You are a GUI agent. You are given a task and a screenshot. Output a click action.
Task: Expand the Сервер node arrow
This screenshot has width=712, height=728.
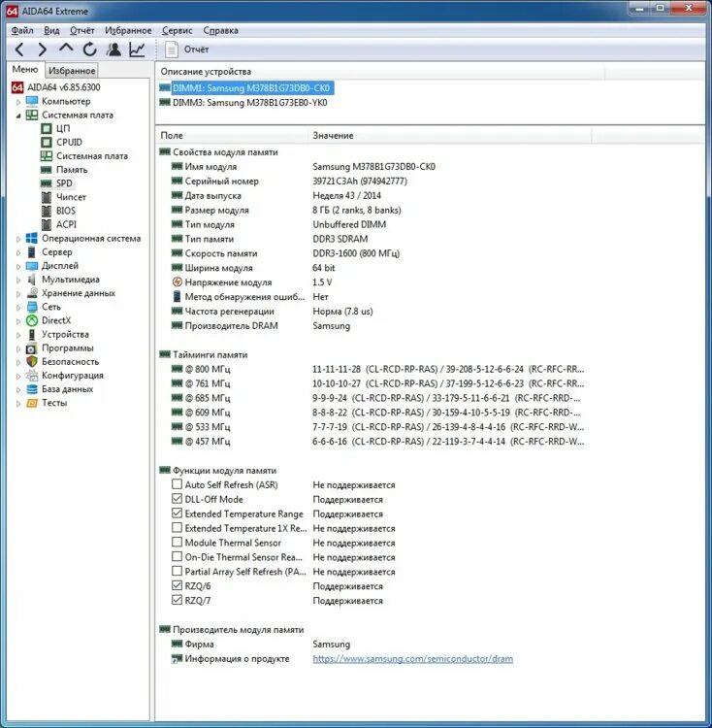18,252
